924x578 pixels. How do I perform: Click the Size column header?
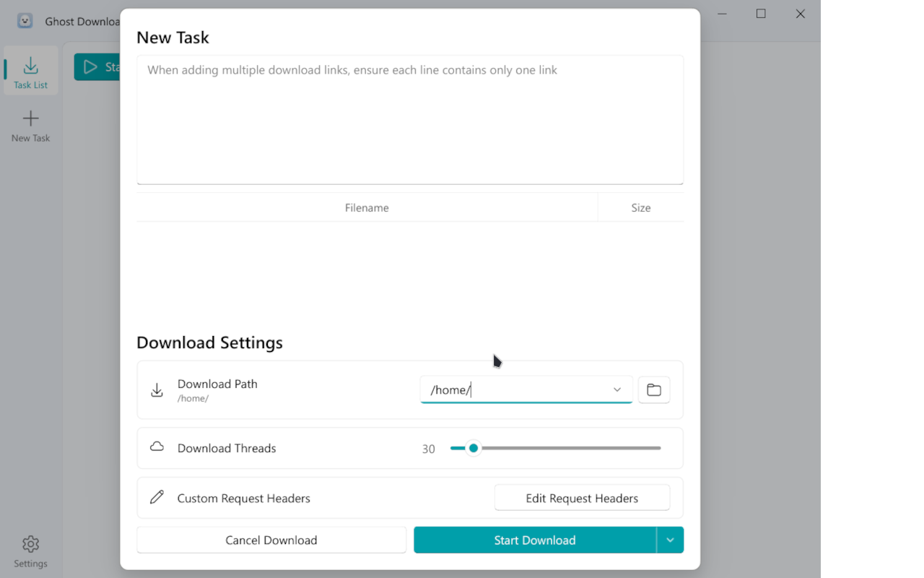[640, 208]
